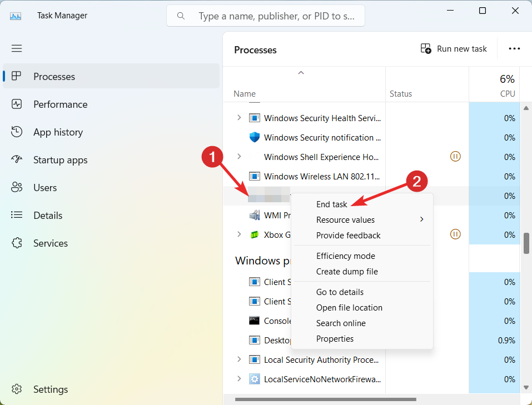Image resolution: width=532 pixels, height=405 pixels.
Task: Open the Services page
Action: coord(111,243)
